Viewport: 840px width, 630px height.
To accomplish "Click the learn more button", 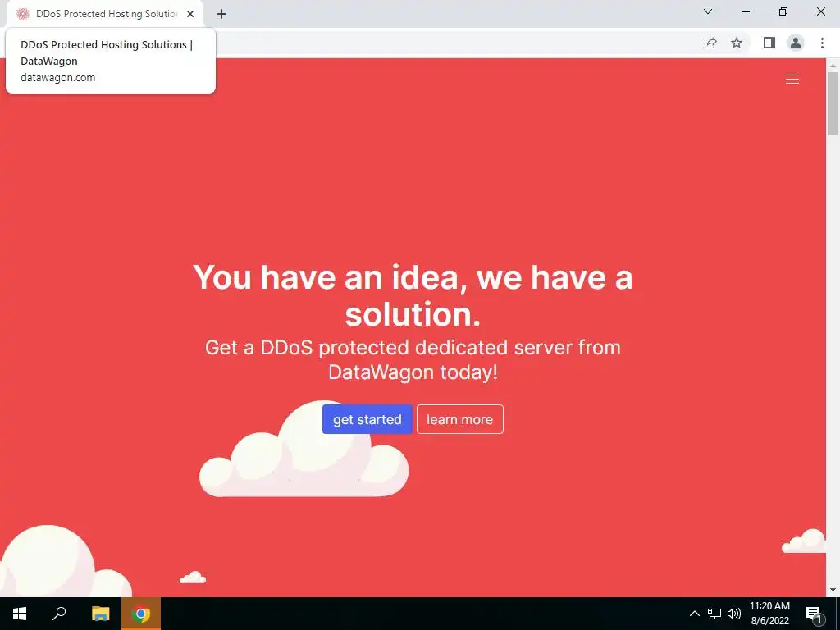I will [x=459, y=419].
